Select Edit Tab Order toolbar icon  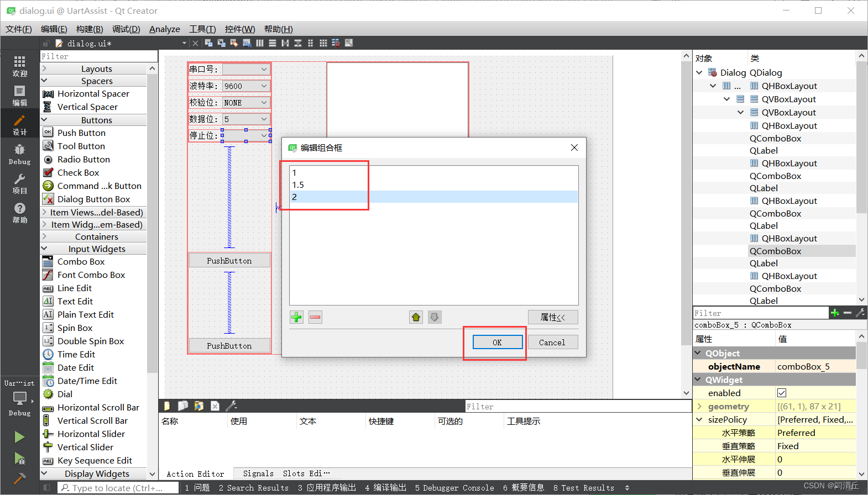[247, 43]
